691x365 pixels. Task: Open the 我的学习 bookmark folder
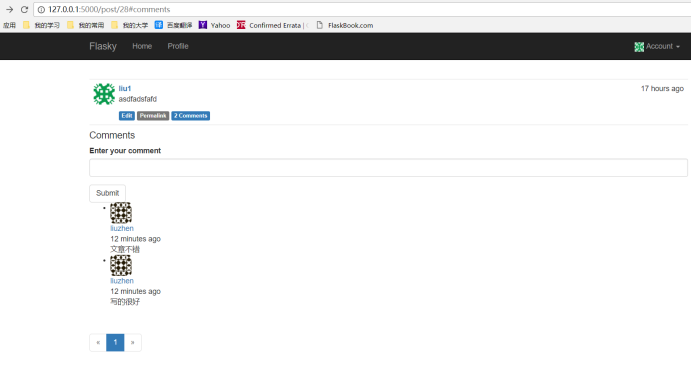point(41,25)
